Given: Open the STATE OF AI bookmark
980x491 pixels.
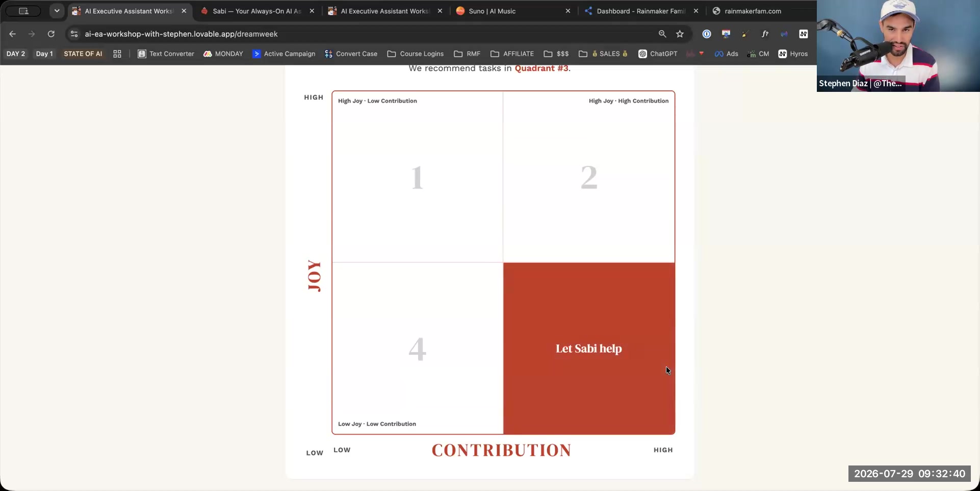Looking at the screenshot, I should [x=83, y=54].
